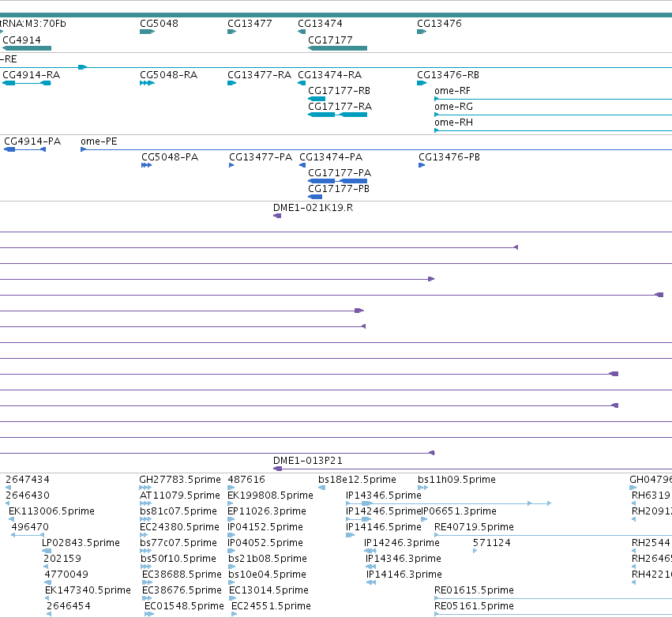Viewport: 672px width, 618px height.
Task: Click the bs11h09.5prime EST label
Action: click(x=457, y=480)
